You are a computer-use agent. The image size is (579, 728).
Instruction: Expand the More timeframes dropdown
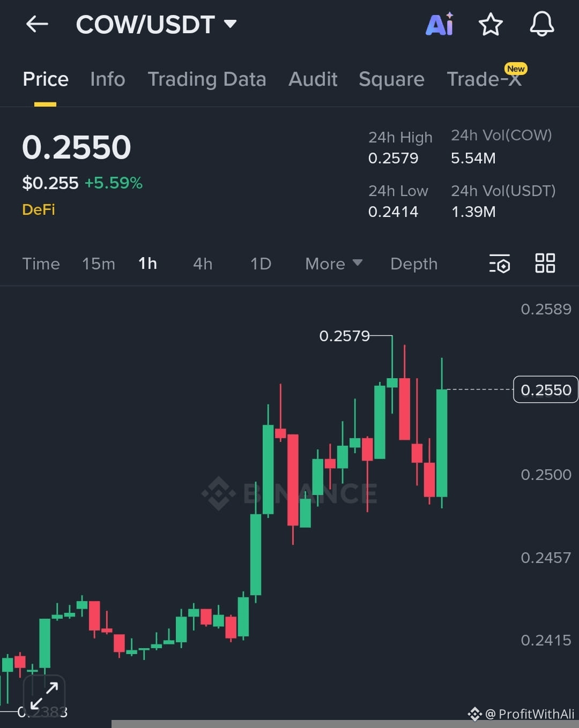333,263
